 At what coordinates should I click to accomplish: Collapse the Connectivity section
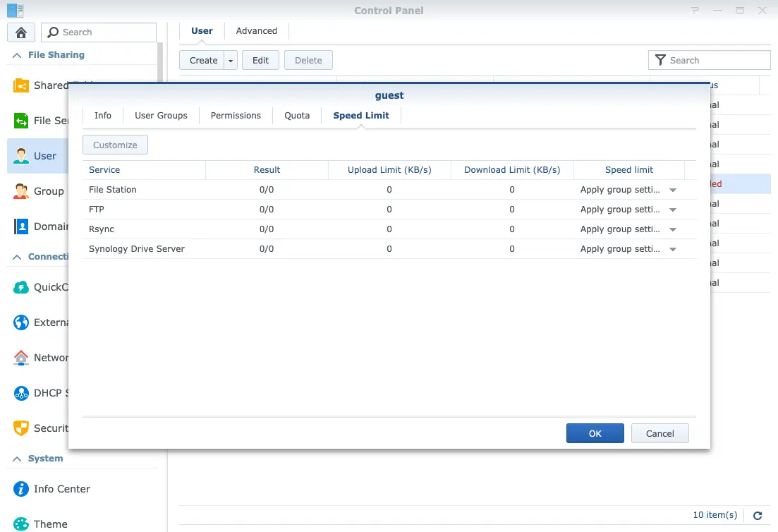tap(17, 257)
